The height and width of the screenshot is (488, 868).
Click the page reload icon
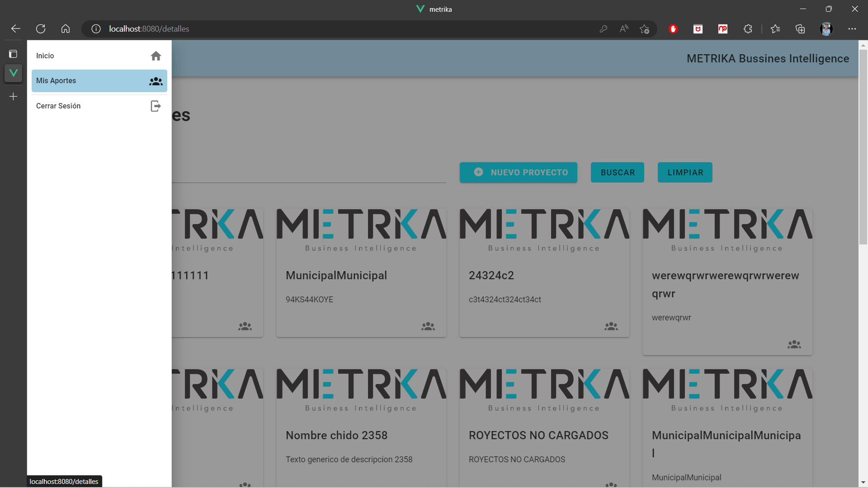click(41, 28)
